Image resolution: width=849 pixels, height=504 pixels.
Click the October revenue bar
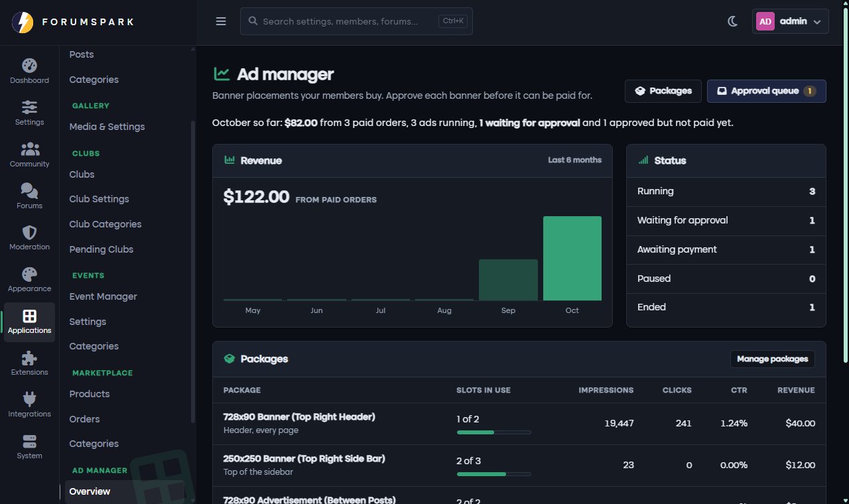[572, 259]
